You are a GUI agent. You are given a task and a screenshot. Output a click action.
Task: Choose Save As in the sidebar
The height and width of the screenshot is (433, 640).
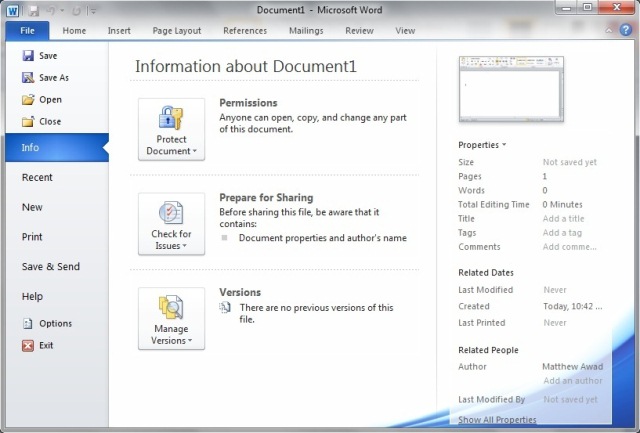click(45, 78)
